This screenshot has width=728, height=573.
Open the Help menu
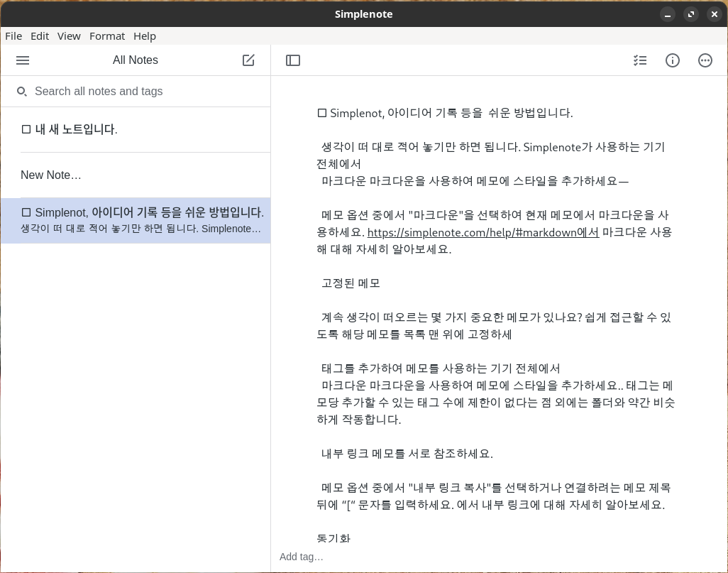pos(145,36)
